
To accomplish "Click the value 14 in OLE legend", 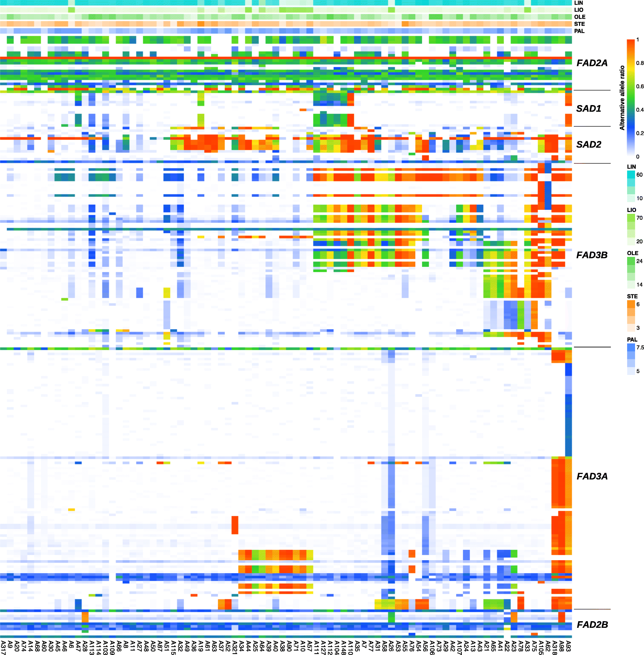I will click(x=639, y=285).
